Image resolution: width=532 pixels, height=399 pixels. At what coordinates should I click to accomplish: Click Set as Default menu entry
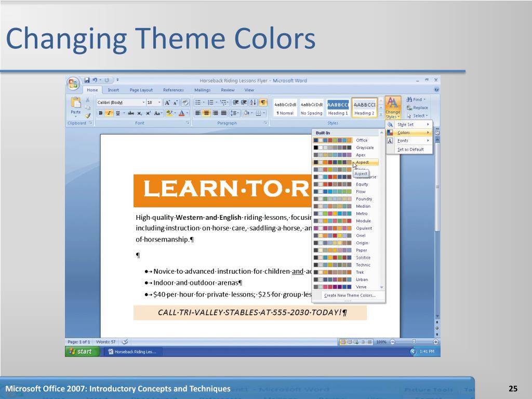[x=410, y=149]
